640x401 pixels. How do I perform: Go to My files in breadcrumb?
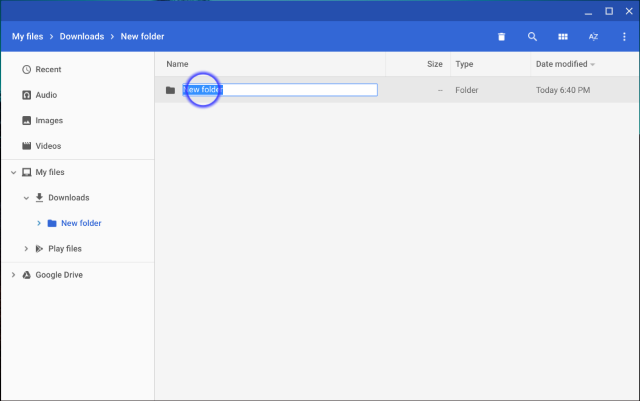[27, 36]
